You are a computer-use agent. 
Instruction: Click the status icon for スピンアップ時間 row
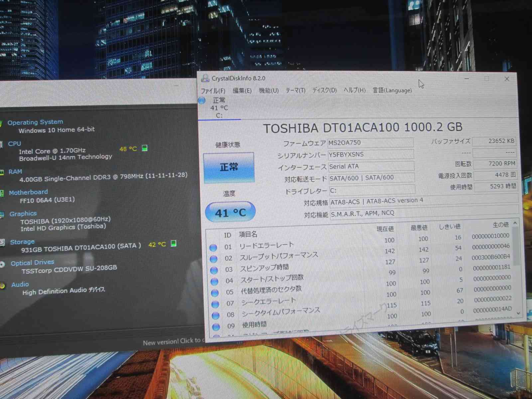[x=214, y=270]
